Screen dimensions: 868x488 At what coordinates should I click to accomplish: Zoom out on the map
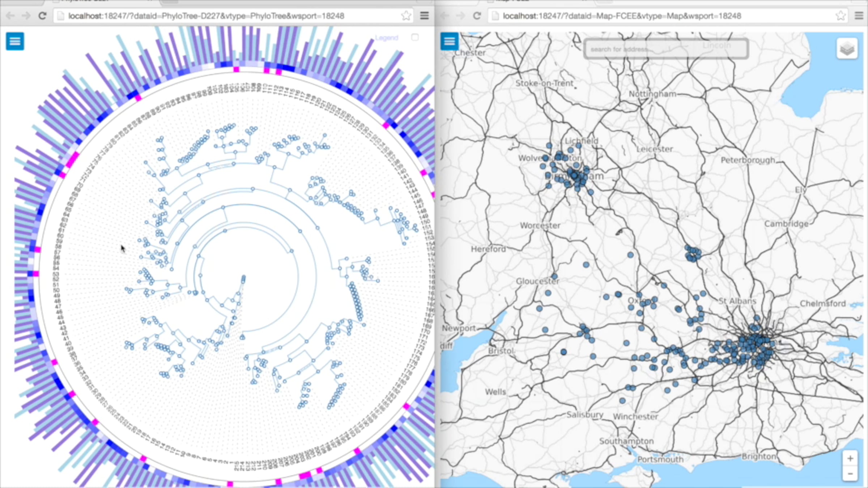(850, 474)
